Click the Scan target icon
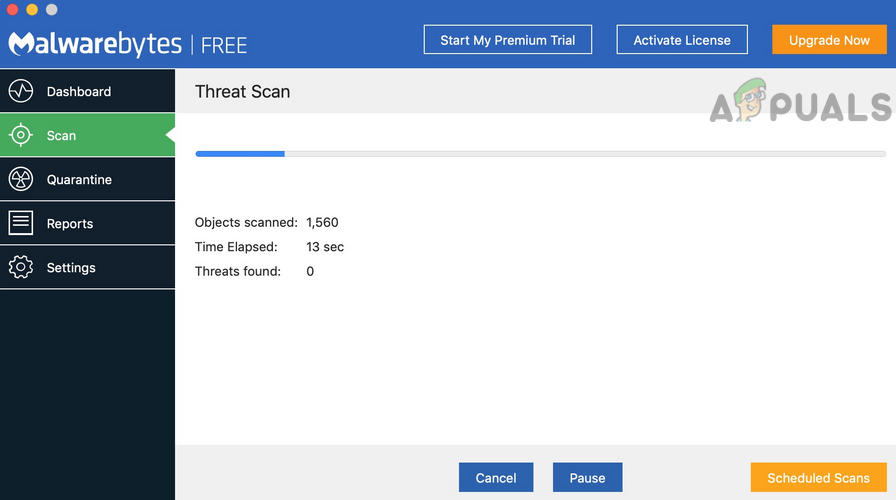Screen dimensions: 896x500 point(21,135)
